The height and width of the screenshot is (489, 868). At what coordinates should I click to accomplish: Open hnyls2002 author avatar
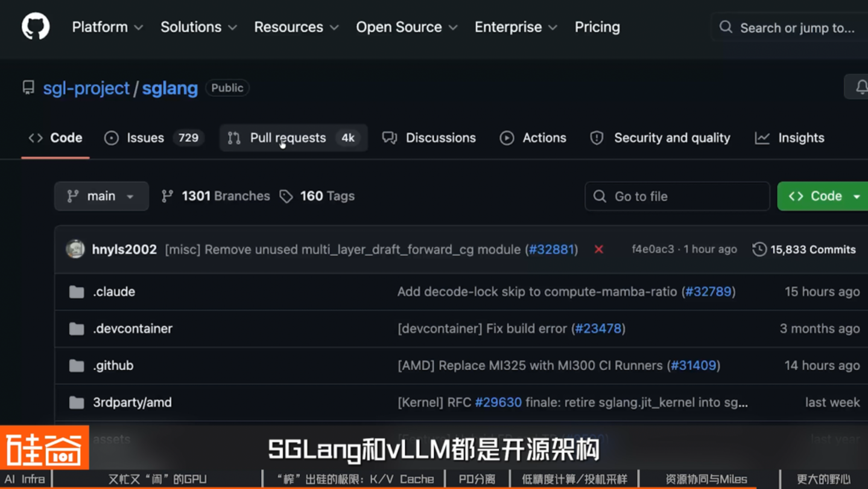(x=75, y=249)
